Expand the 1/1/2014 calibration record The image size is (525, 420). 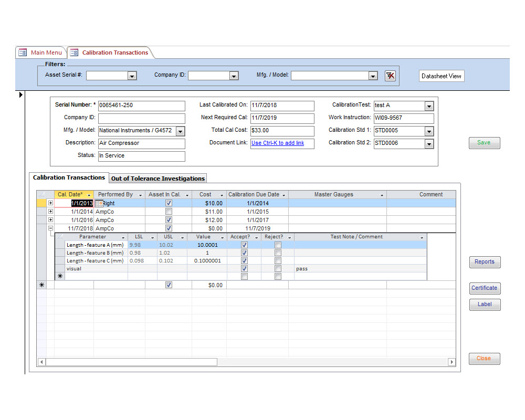pyautogui.click(x=50, y=212)
